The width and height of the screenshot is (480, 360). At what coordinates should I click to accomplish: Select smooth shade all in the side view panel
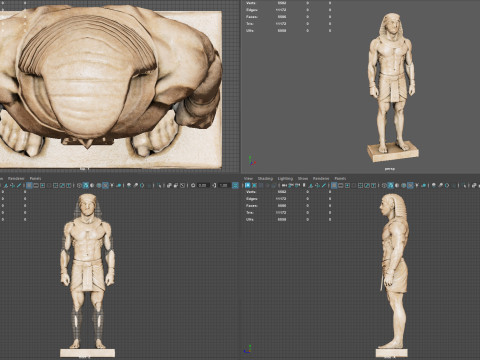pyautogui.click(x=391, y=185)
